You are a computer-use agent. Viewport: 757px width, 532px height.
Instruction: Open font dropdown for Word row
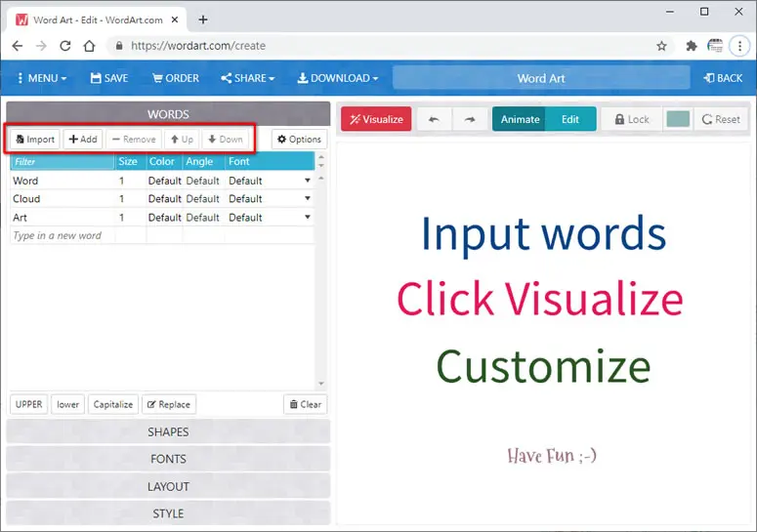[308, 181]
